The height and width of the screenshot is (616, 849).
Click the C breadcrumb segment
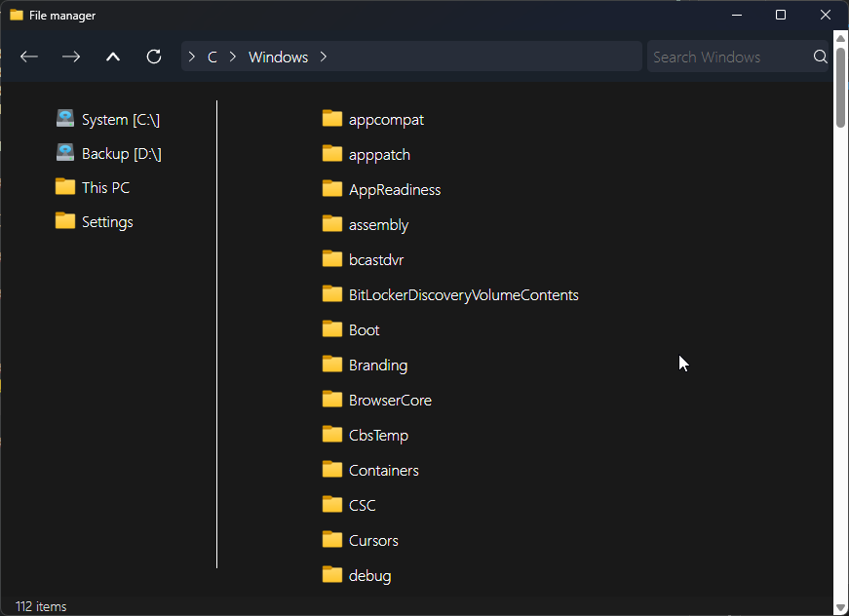[212, 57]
